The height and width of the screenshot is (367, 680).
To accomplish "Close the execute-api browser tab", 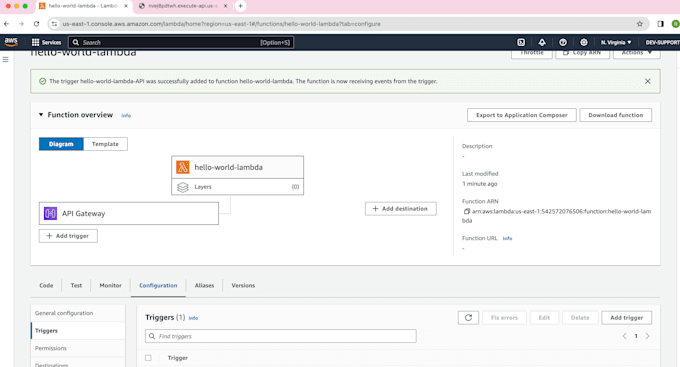I will pos(225,6).
